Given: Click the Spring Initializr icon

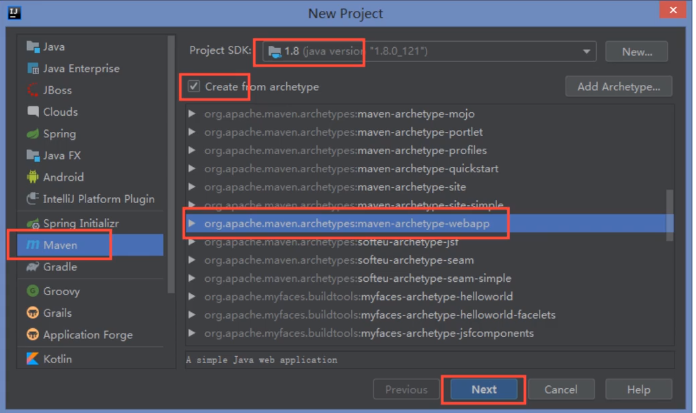Looking at the screenshot, I should (33, 223).
